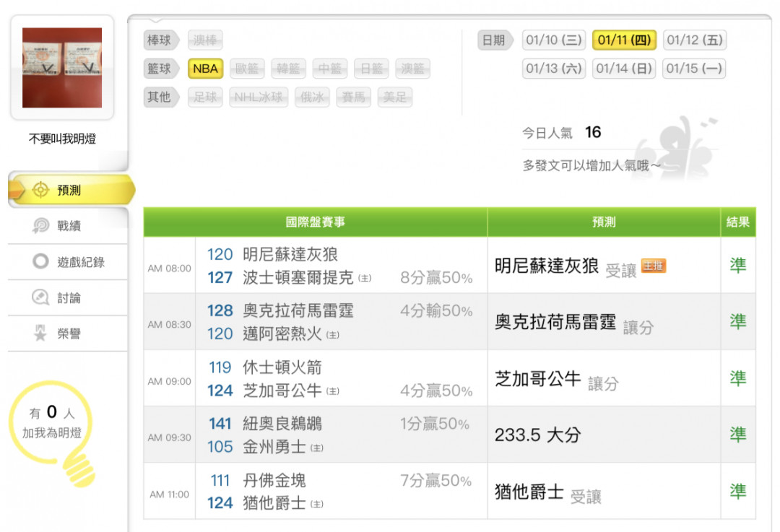Click the 1分贏50% odds text
This screenshot has width=780, height=532.
435,424
